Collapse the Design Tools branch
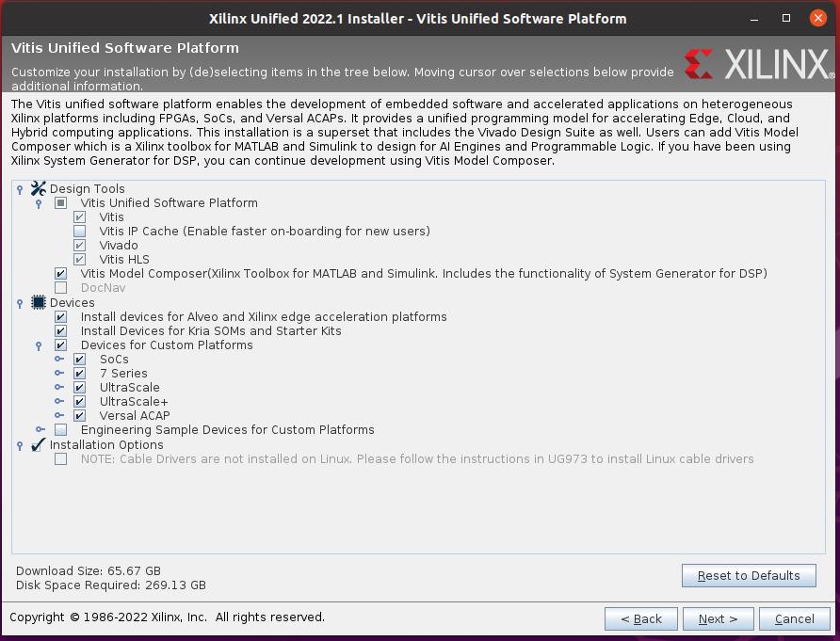The image size is (840, 641). (20, 188)
